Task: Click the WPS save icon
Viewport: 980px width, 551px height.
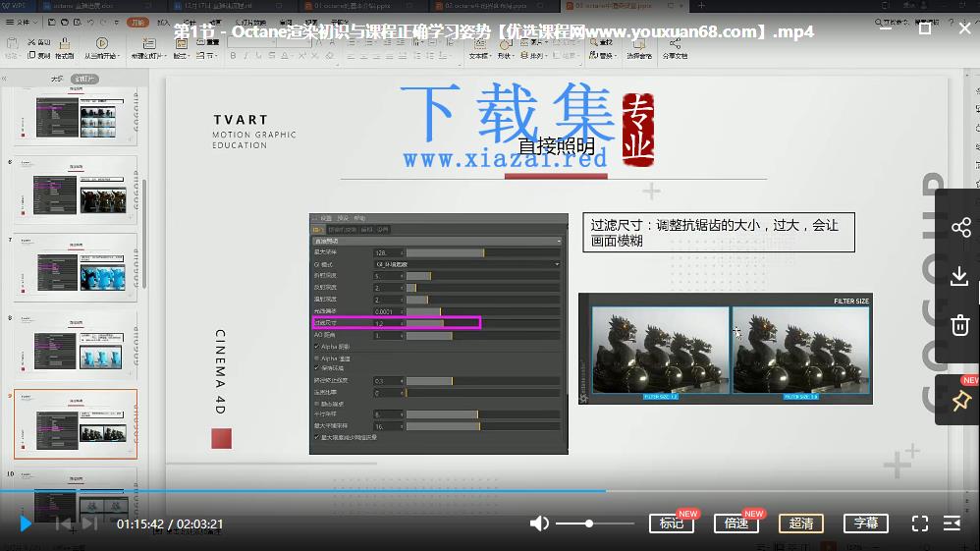Action: tap(51, 22)
